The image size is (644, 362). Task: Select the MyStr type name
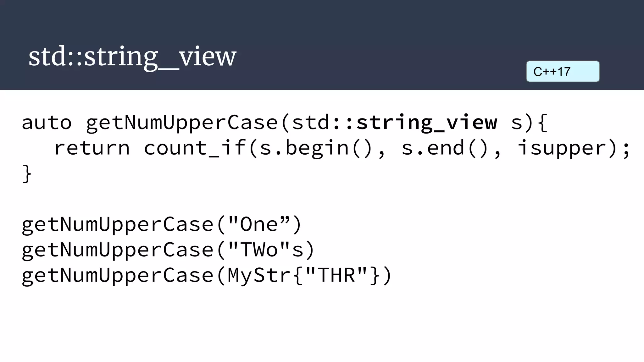tap(259, 275)
